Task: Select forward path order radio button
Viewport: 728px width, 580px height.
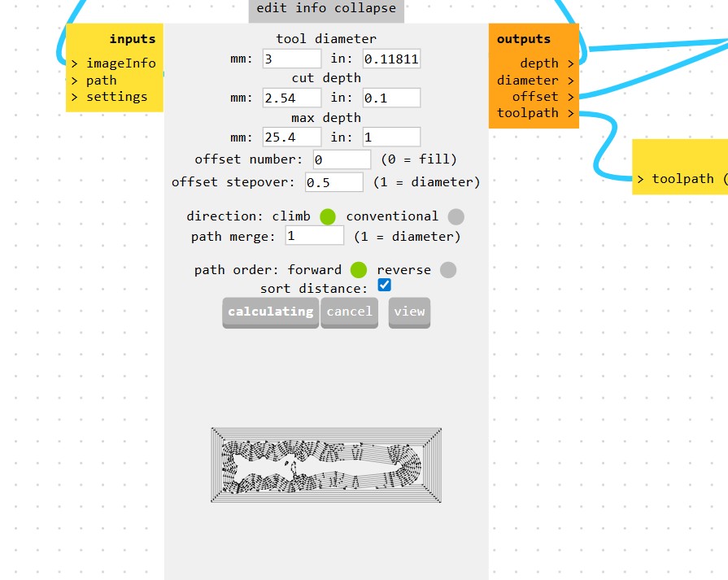Action: [359, 270]
